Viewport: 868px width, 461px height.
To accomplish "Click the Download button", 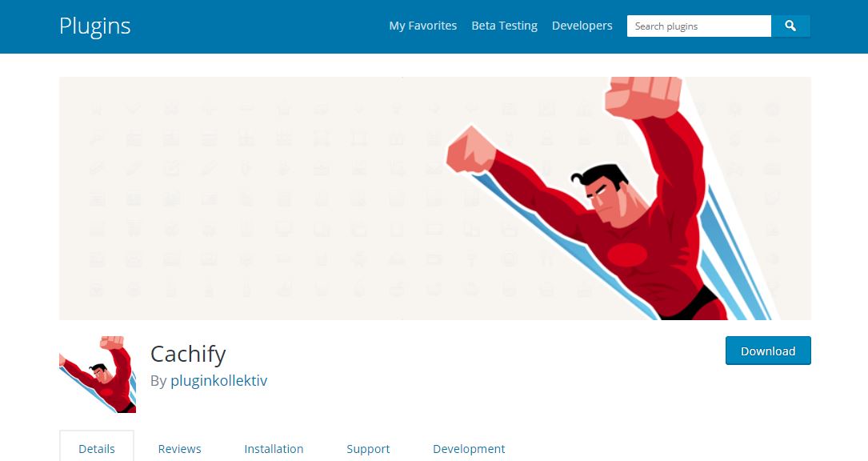I will coord(768,351).
